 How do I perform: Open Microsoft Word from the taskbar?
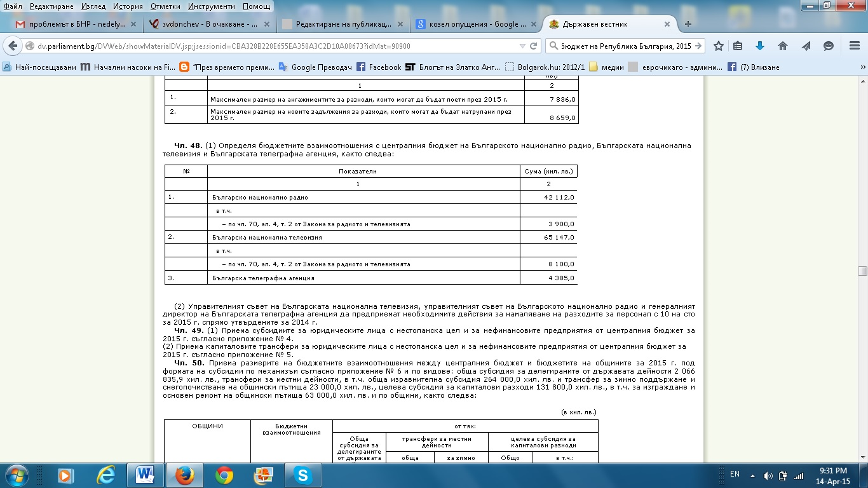point(146,475)
